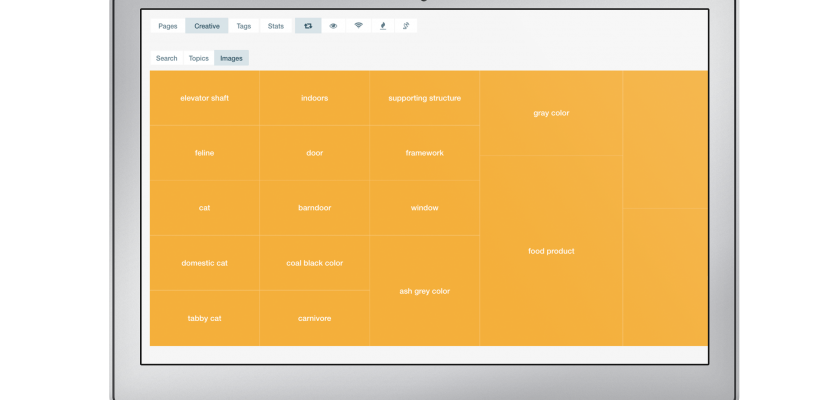Switch to the Topics sub-tab

199,58
